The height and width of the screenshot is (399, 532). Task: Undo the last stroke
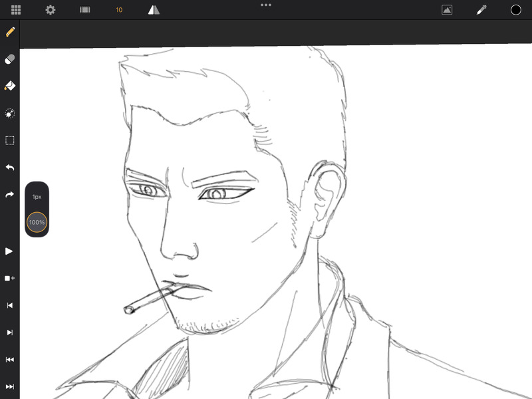click(x=10, y=168)
